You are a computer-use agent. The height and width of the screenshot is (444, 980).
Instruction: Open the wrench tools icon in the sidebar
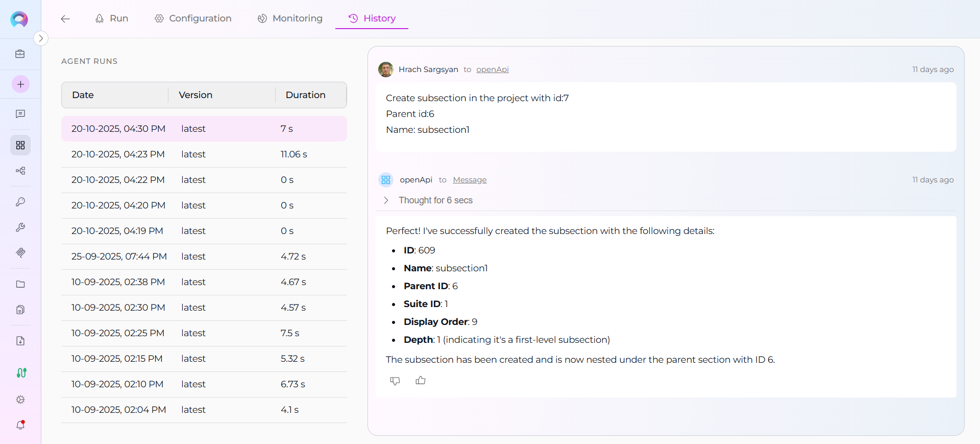pos(20,227)
